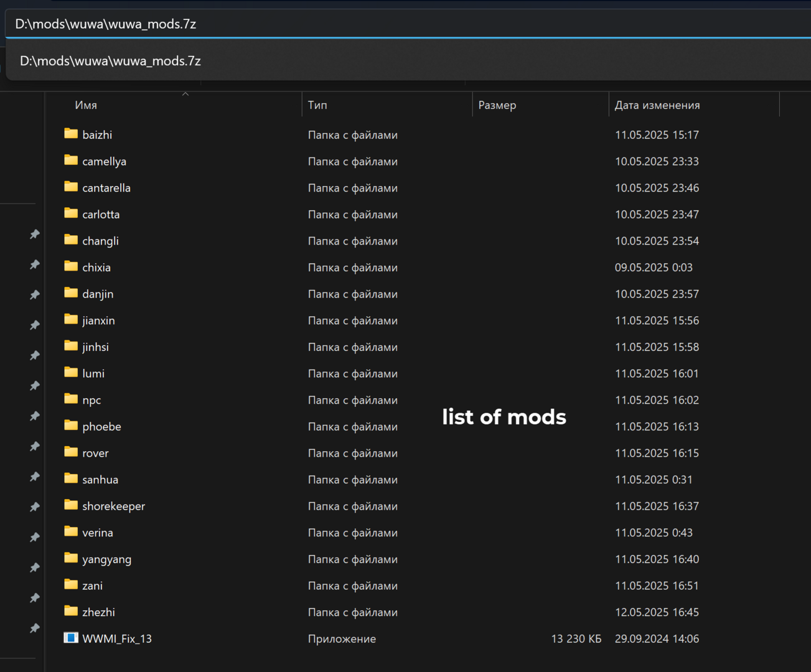This screenshot has width=811, height=672.
Task: Select the WWMI_Fix_13 file name
Action: point(117,639)
